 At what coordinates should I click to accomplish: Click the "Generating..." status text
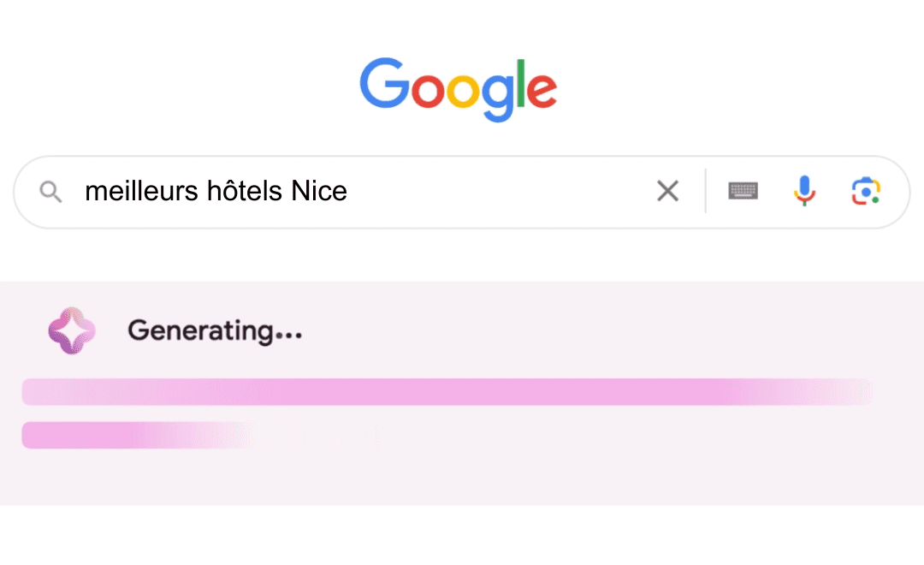click(215, 330)
